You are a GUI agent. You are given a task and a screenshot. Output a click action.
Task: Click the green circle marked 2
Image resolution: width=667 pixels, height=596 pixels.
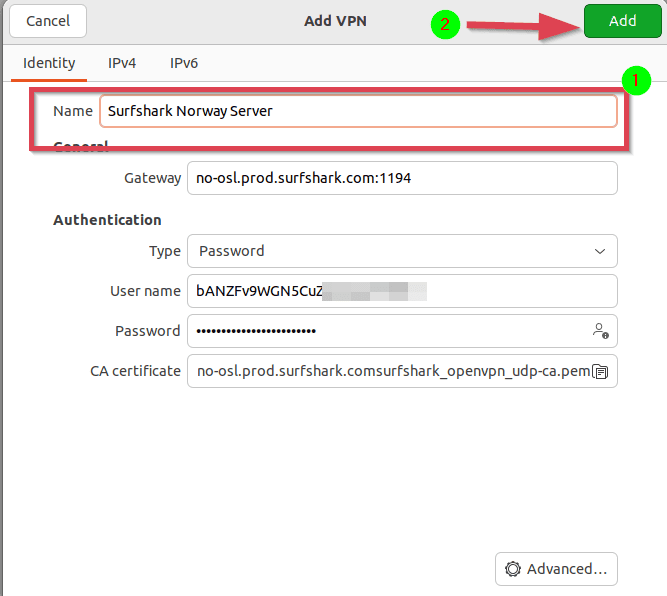point(446,25)
